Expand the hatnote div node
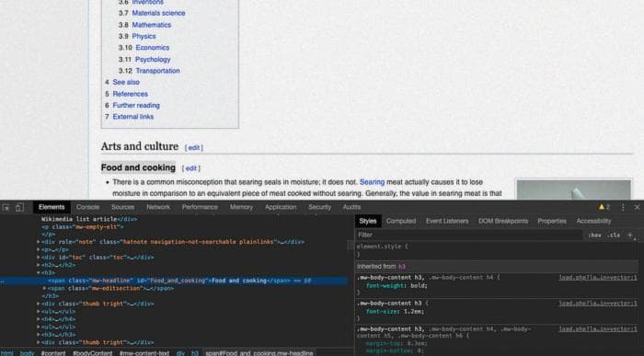 tap(39, 242)
